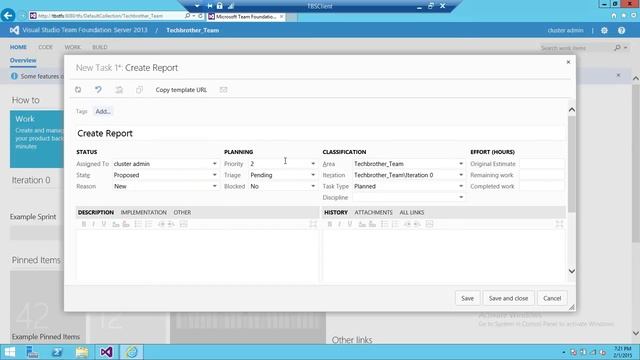
Task: Click the save work item toolbar icon
Action: point(119,90)
